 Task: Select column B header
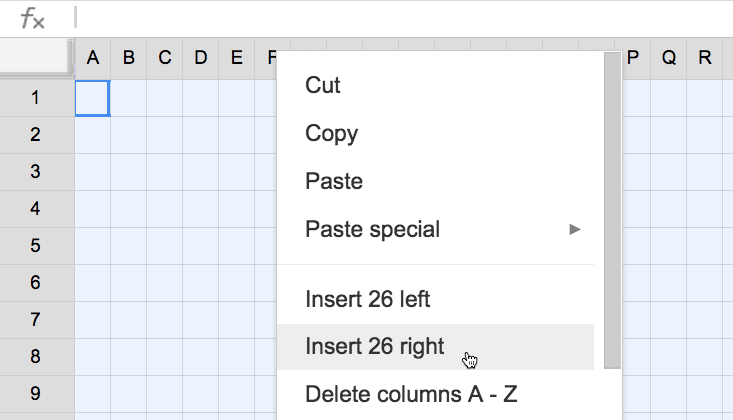pos(128,58)
